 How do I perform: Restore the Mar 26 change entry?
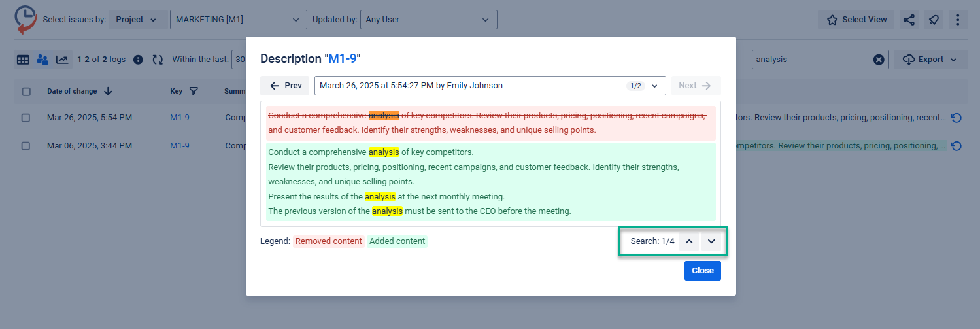click(956, 118)
